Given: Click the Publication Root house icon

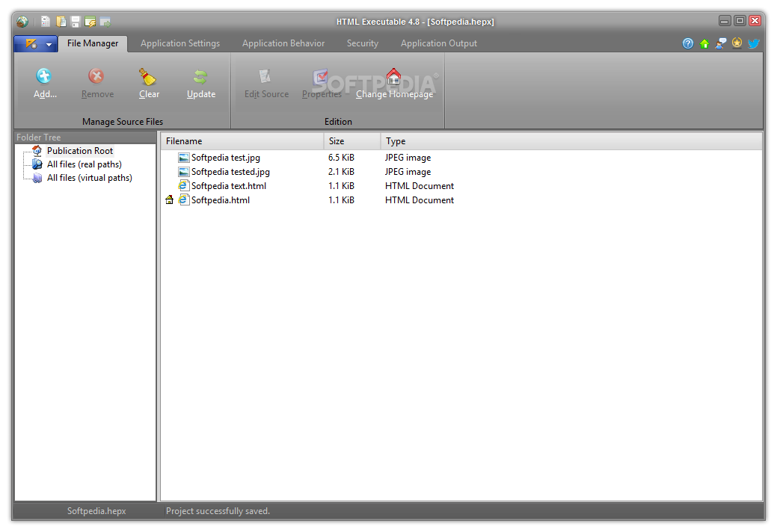Looking at the screenshot, I should pyautogui.click(x=37, y=150).
